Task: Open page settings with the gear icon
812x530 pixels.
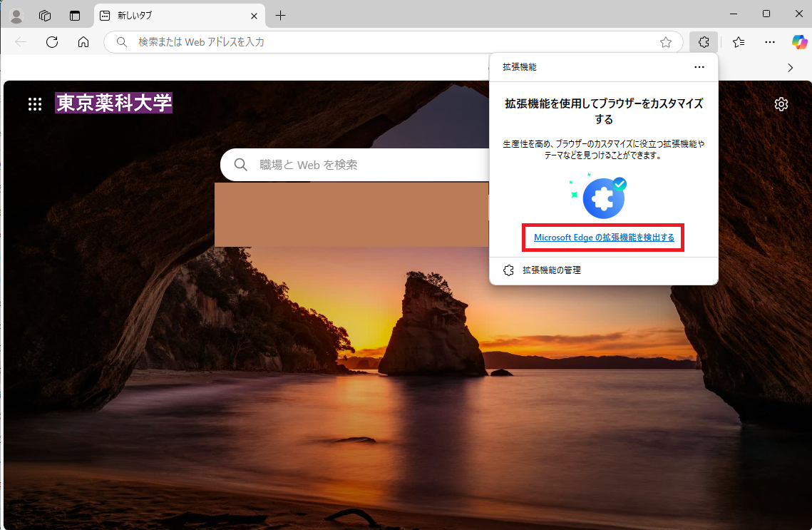Action: [x=781, y=104]
